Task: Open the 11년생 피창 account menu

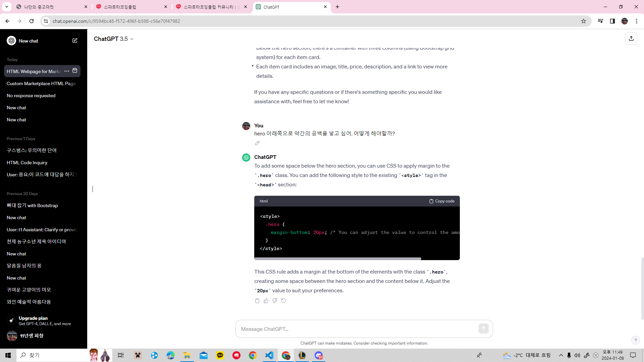Action: pyautogui.click(x=42, y=336)
